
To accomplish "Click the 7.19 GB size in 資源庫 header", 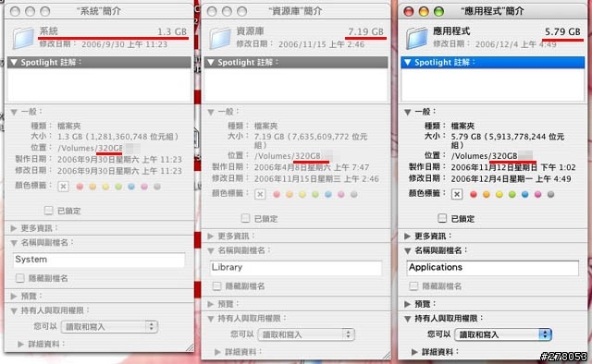I will pyautogui.click(x=365, y=31).
